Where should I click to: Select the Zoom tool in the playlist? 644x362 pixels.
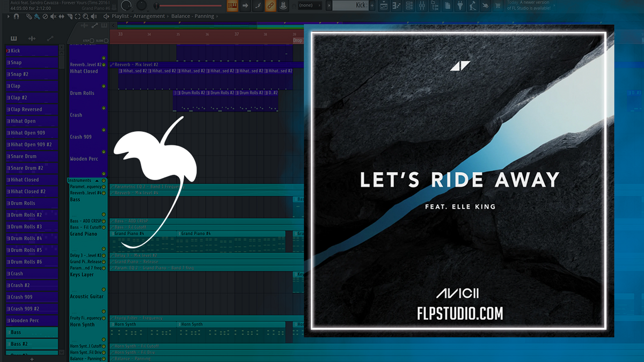coord(85,16)
